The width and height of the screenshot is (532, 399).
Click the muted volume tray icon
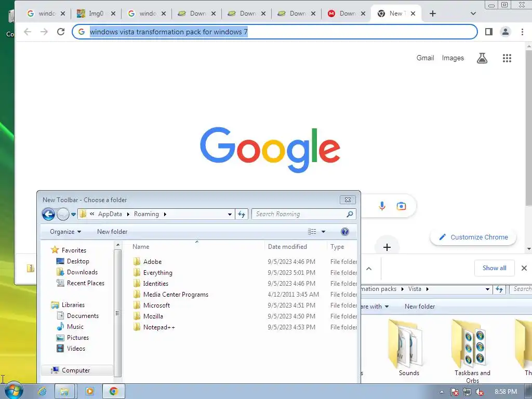click(480, 392)
